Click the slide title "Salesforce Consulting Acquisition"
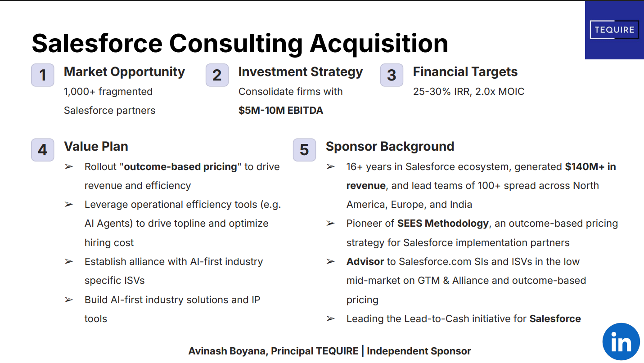 (240, 43)
